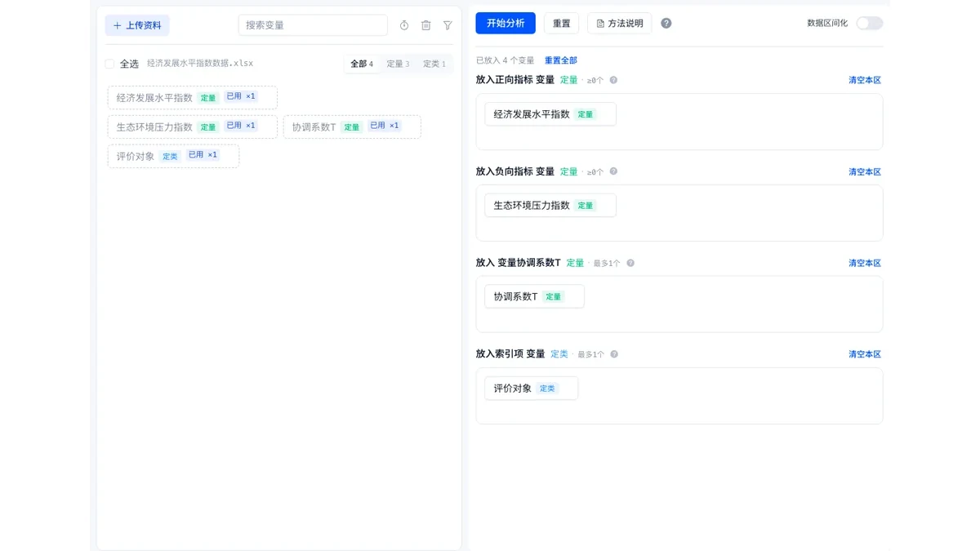Click help icon for 放入负向指标 section

(613, 171)
